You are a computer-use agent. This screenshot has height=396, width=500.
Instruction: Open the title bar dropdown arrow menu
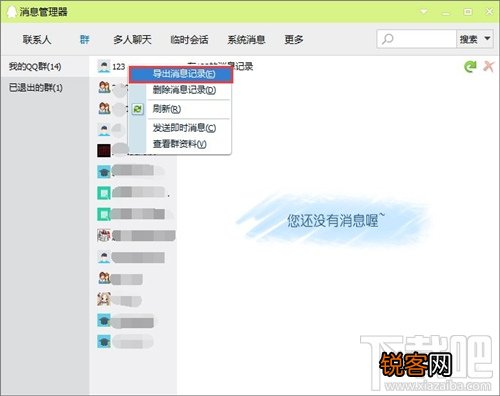click(x=424, y=12)
